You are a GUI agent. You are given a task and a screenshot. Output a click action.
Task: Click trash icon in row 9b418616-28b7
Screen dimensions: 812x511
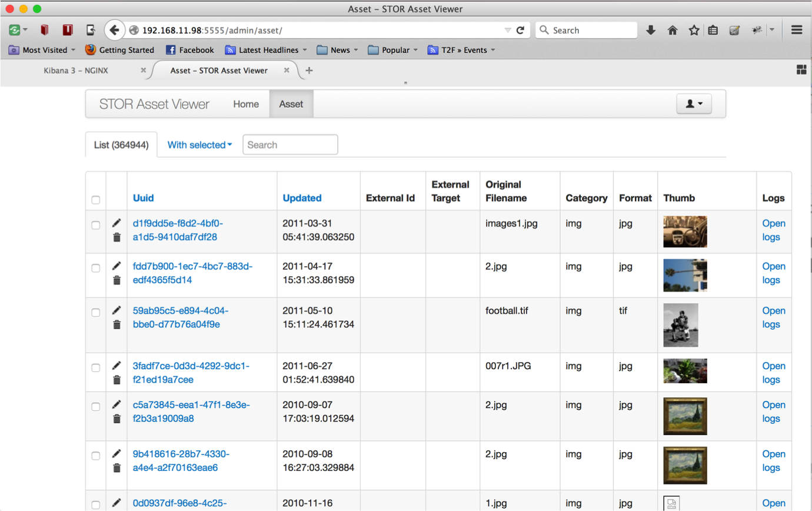pyautogui.click(x=117, y=468)
